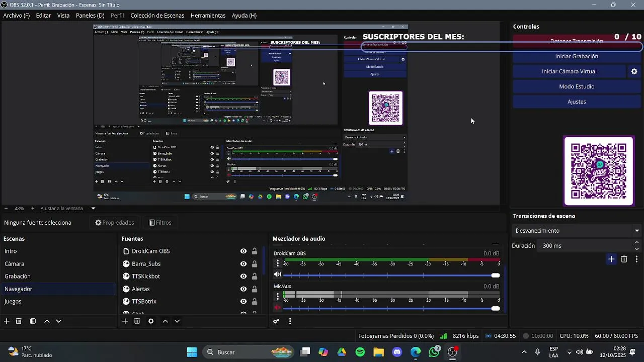The height and width of the screenshot is (362, 644).
Task: Open Windows Start menu
Action: pyautogui.click(x=192, y=352)
